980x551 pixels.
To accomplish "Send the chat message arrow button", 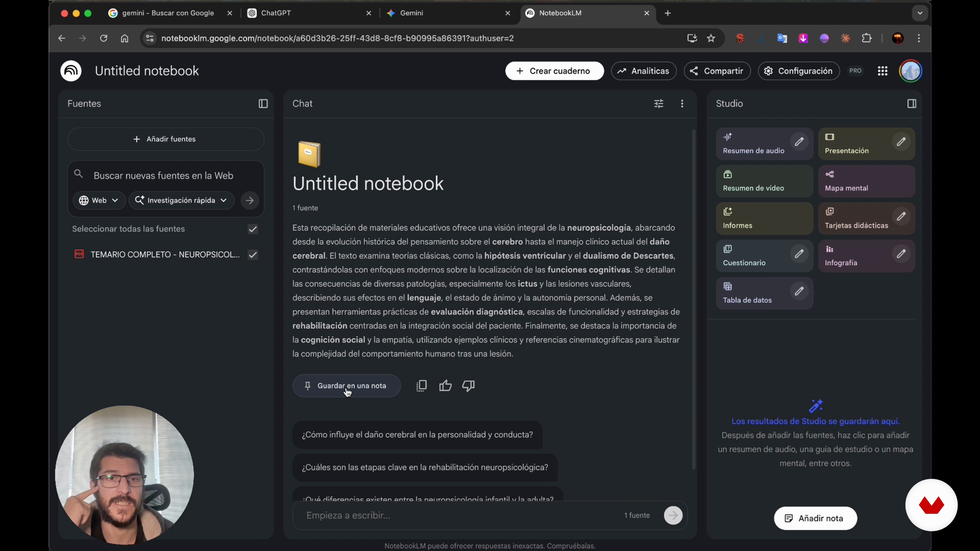I will (x=673, y=515).
